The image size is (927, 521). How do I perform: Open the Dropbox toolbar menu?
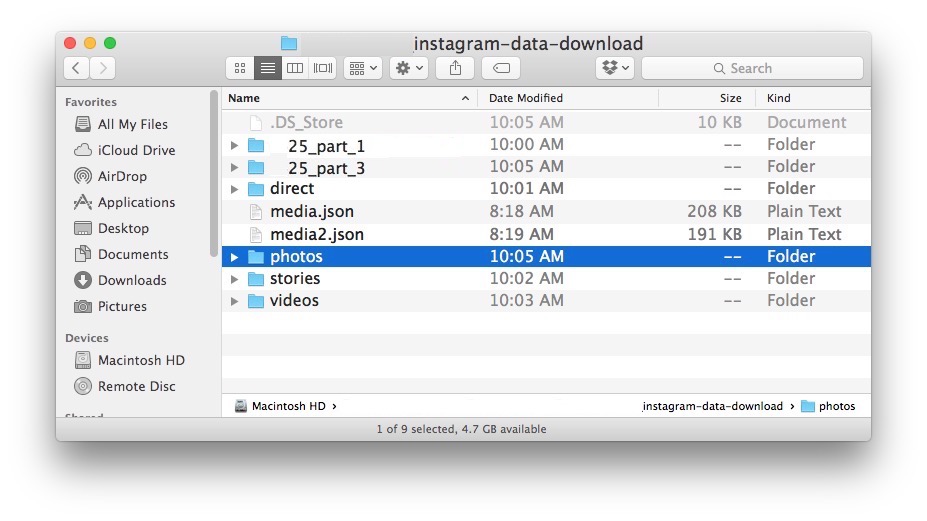615,68
